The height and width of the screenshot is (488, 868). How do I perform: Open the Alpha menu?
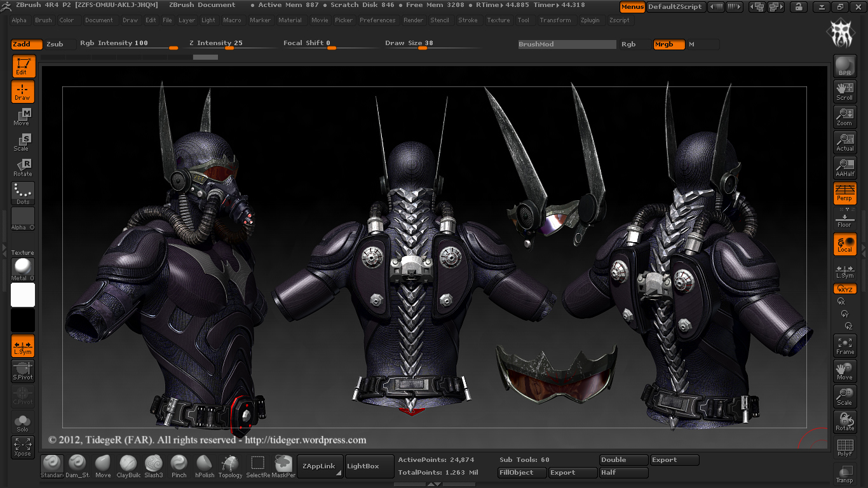click(19, 20)
